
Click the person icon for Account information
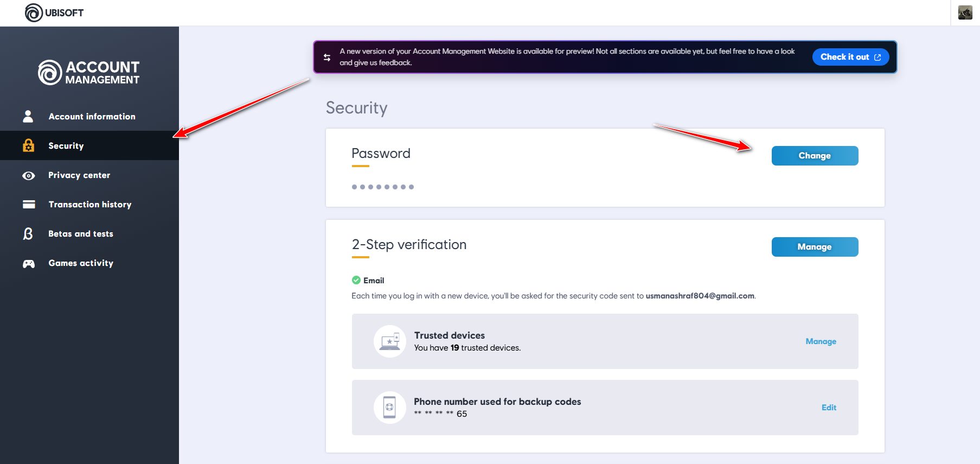click(28, 117)
